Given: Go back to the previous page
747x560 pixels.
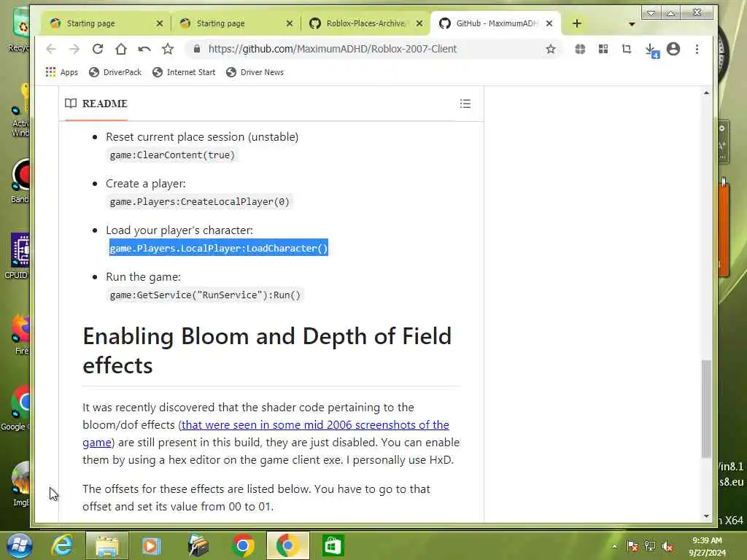Looking at the screenshot, I should click(51, 49).
